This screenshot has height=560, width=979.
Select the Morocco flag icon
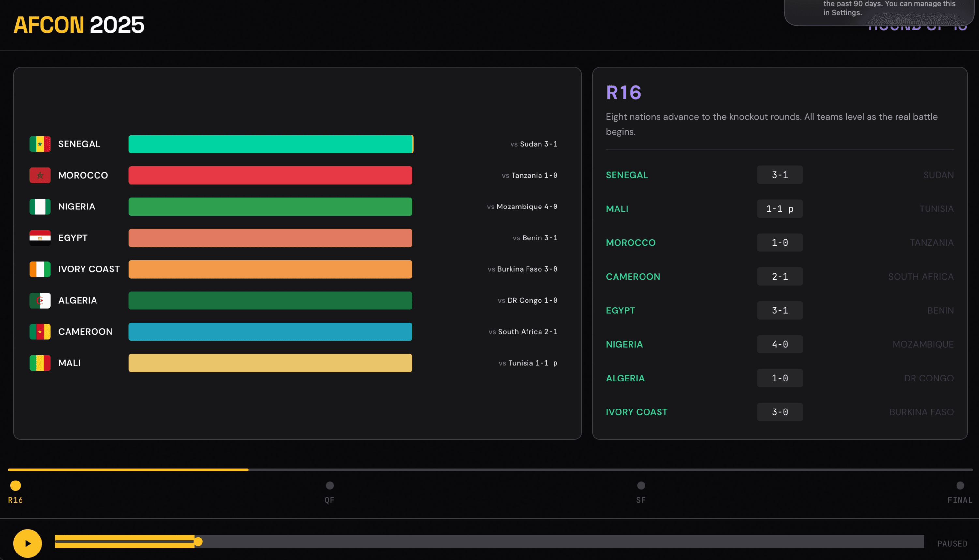(40, 175)
